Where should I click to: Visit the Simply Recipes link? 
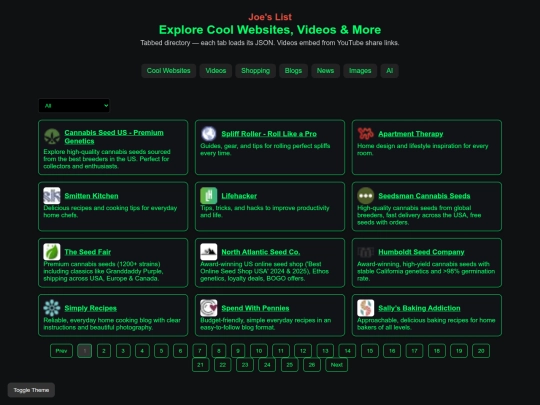(91, 308)
